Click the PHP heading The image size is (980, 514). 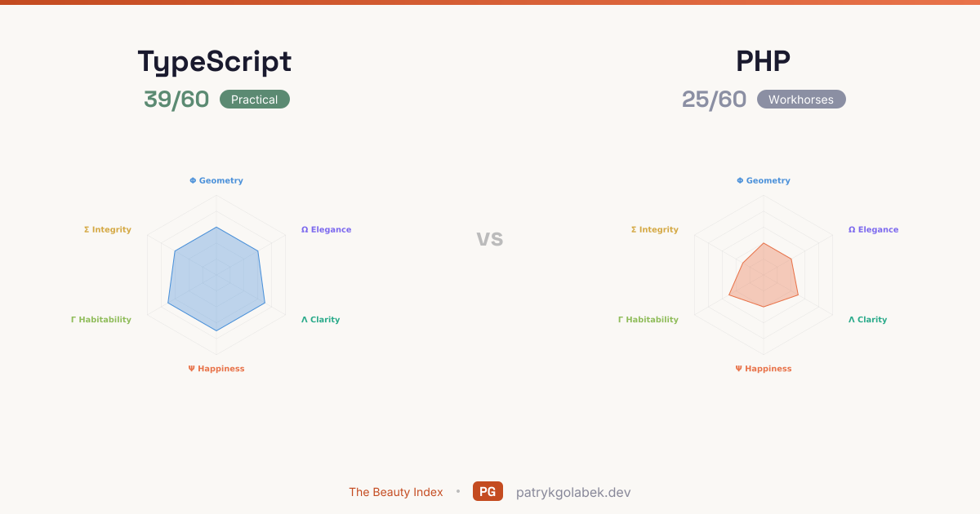(763, 62)
